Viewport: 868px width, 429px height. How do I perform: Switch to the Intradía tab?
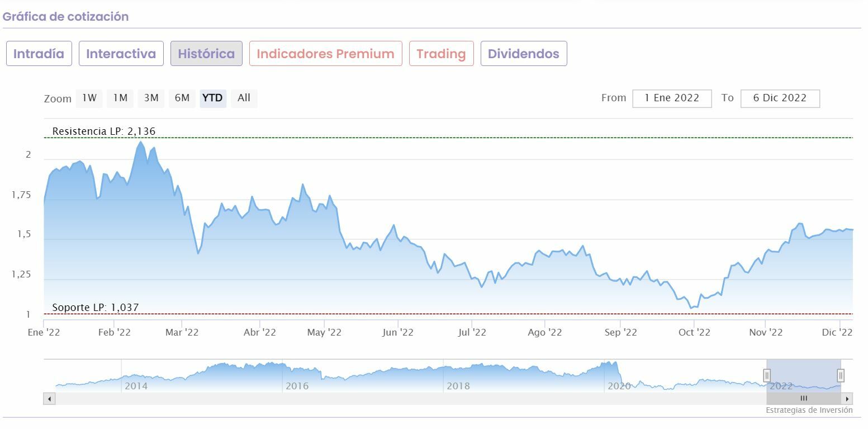(39, 54)
